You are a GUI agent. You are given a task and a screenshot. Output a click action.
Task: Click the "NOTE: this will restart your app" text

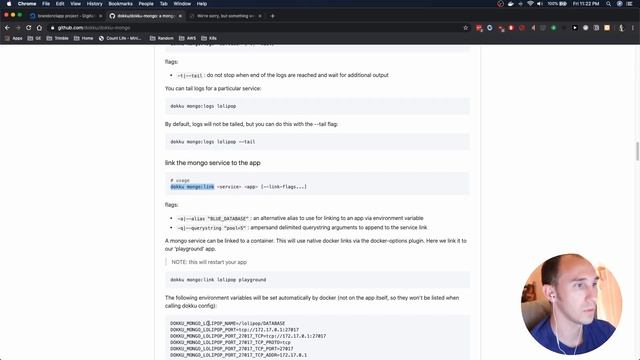coord(209,262)
